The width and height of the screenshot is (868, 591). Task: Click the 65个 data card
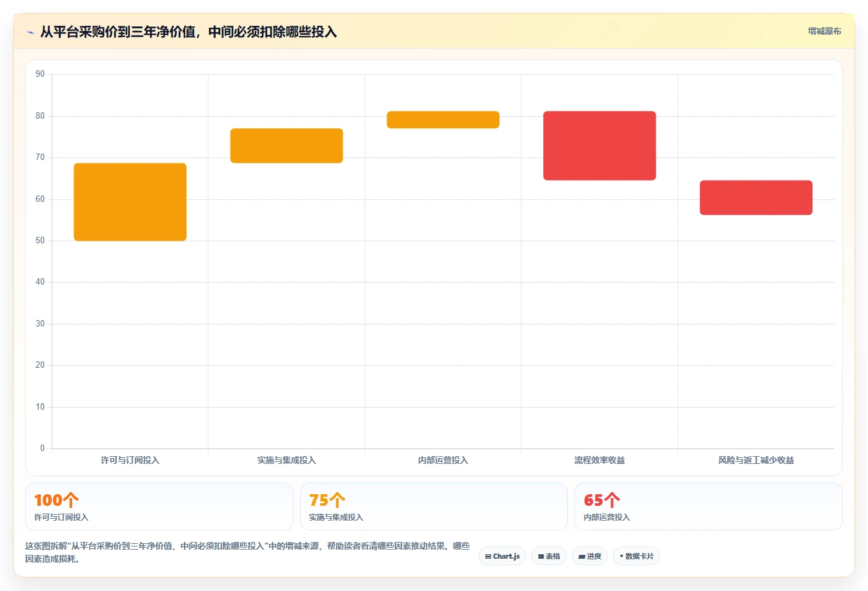(709, 506)
